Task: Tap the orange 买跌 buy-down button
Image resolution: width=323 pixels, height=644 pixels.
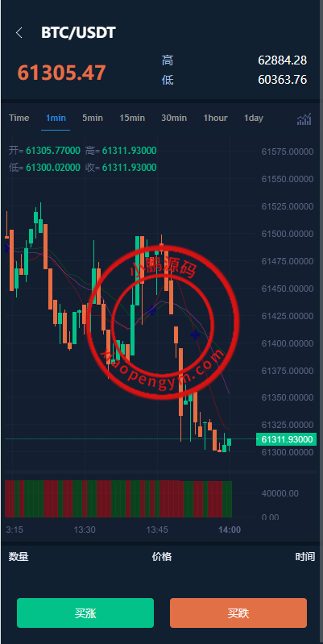Action: 238,613
